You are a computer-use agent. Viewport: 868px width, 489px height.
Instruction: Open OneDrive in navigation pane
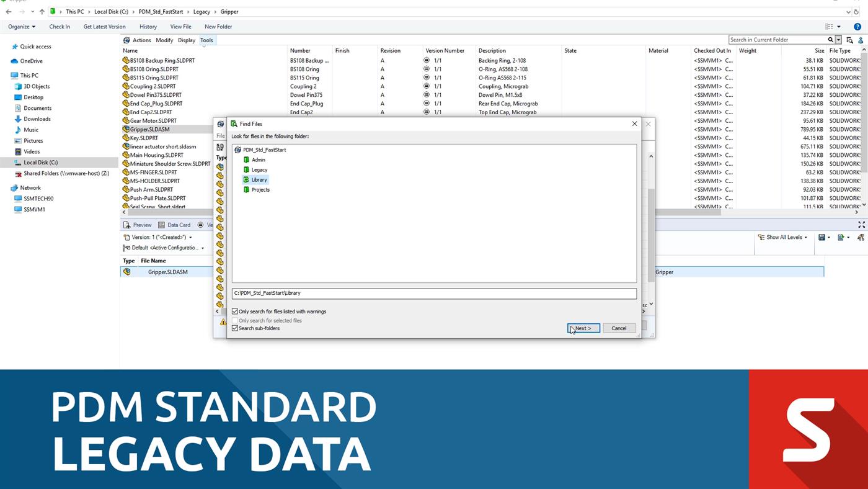pyautogui.click(x=31, y=61)
